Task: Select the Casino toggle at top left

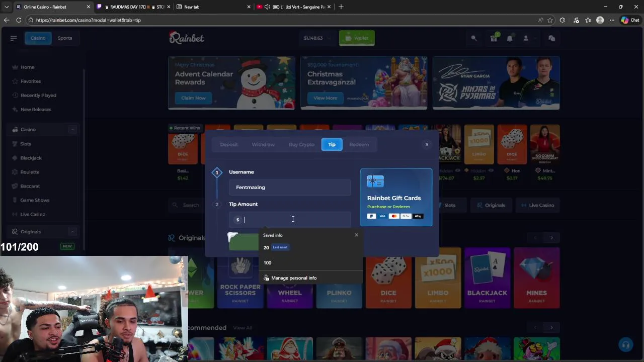Action: 38,38
